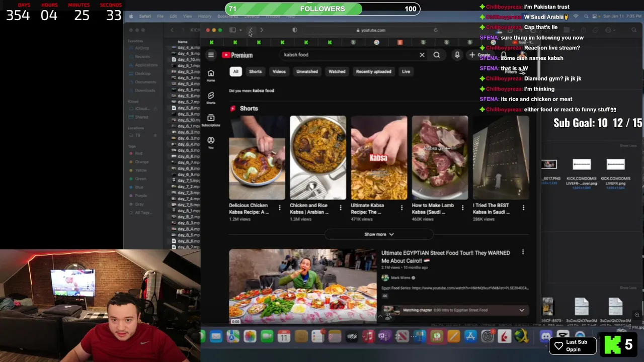Open Ultimate Kabsa Recipe short thumbnail

(379, 158)
